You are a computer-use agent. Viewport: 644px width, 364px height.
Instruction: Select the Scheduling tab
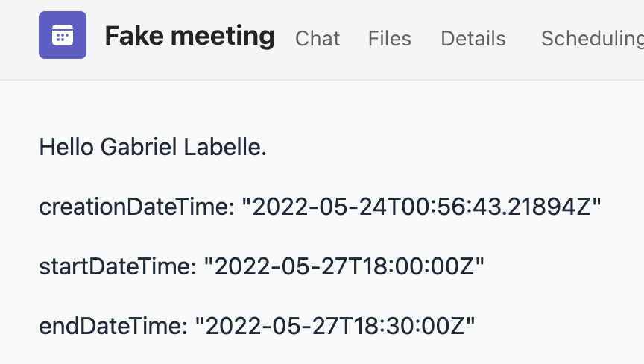coord(593,40)
